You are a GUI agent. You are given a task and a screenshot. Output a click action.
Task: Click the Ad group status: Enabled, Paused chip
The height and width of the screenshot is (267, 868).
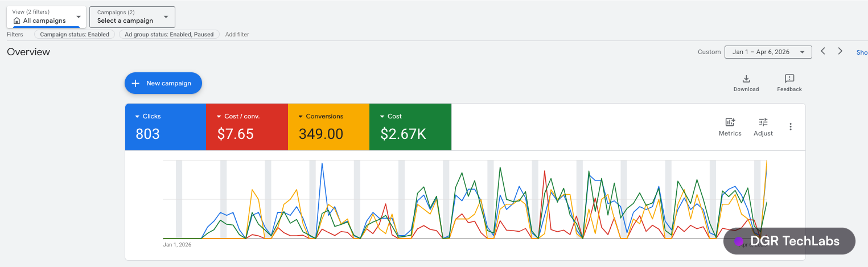pyautogui.click(x=169, y=34)
